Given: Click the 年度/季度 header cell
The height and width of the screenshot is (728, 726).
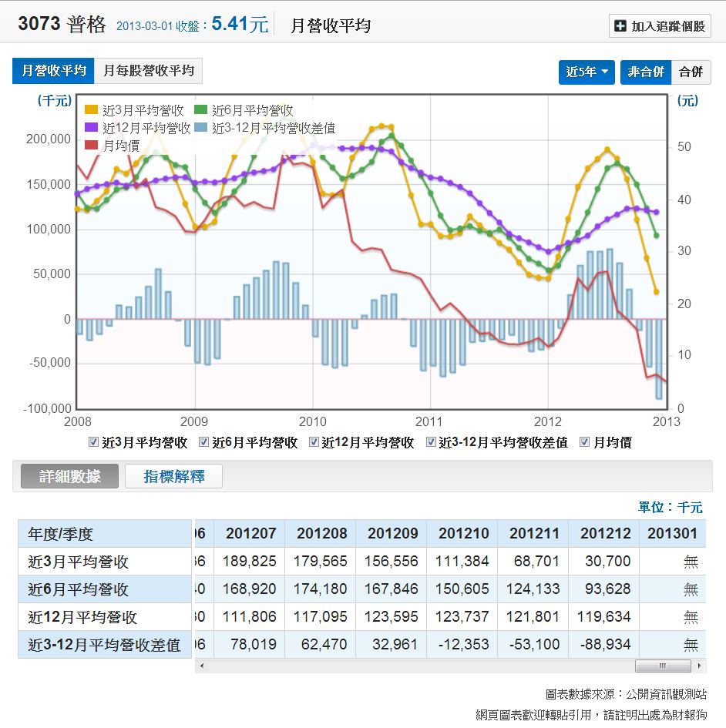Looking at the screenshot, I should 105,533.
